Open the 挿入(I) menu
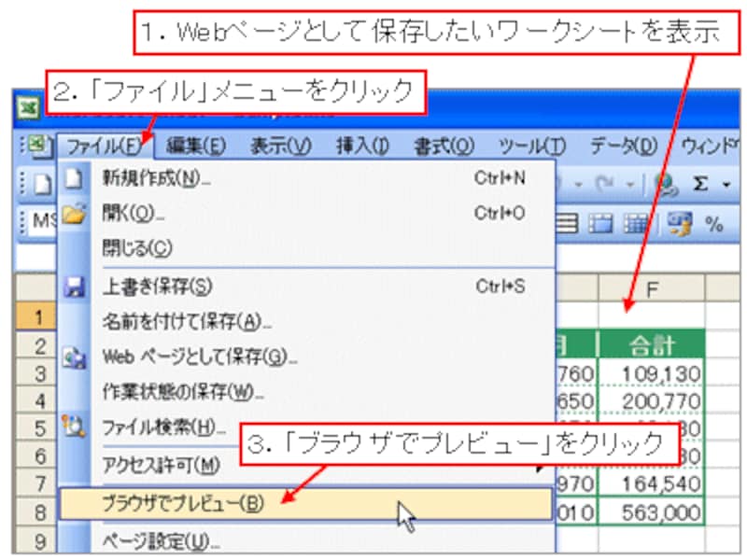The width and height of the screenshot is (747, 560). tap(362, 147)
